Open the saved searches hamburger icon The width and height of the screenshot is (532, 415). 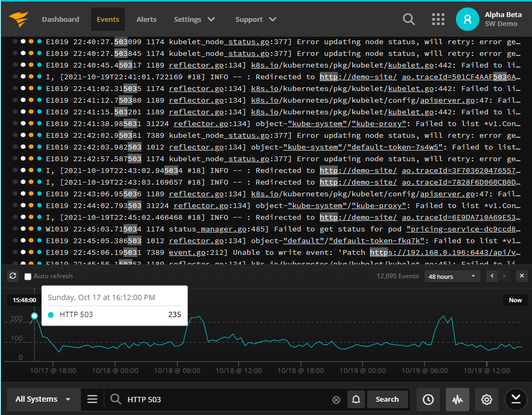92,399
